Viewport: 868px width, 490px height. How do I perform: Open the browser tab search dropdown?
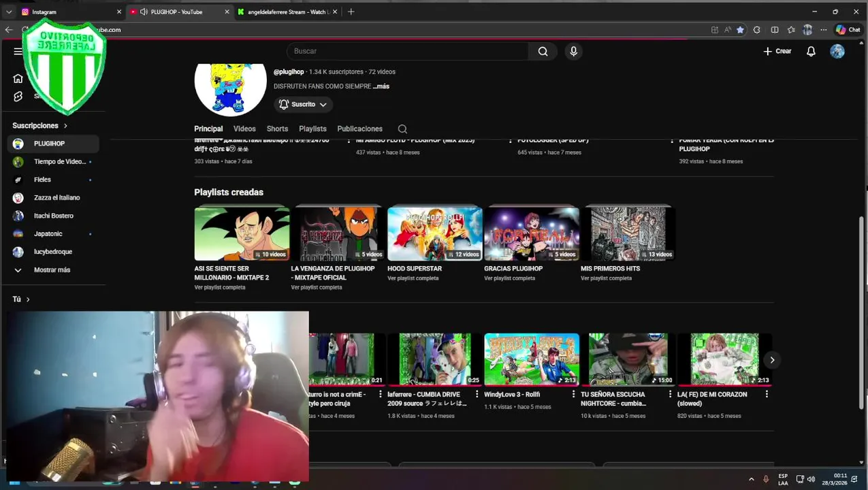coord(9,12)
